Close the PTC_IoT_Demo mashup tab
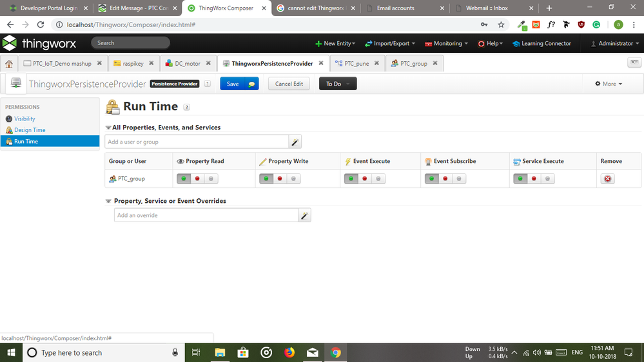This screenshot has height=362, width=644. coord(99,63)
